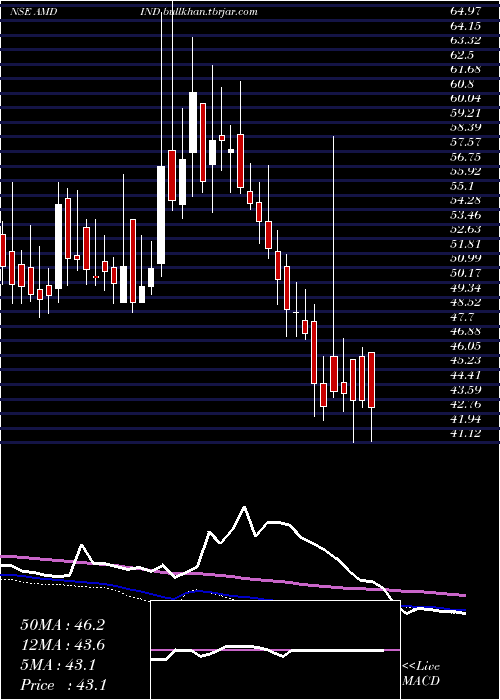Click the 60.8 price axis label

[462, 84]
